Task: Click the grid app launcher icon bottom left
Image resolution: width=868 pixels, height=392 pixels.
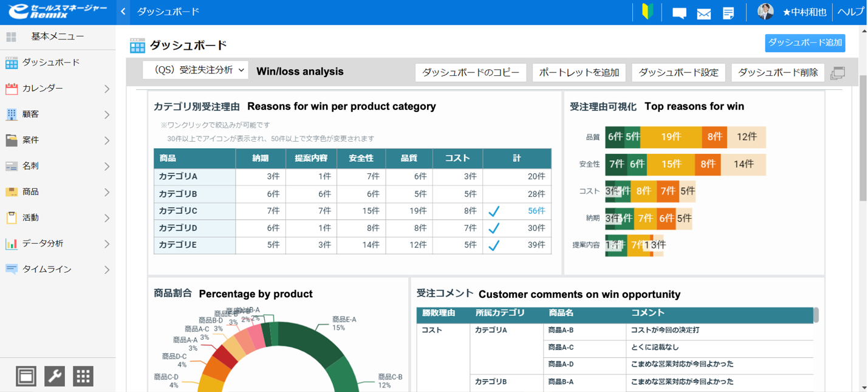Action: click(83, 376)
